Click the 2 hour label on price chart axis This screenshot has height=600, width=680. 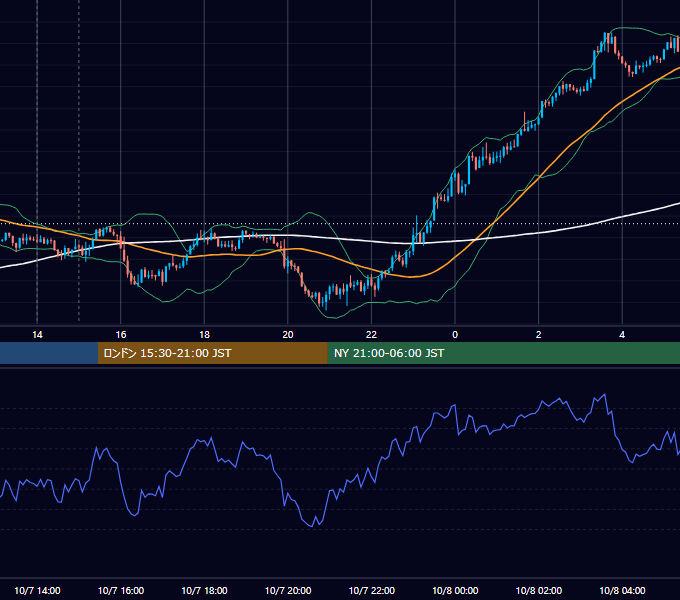539,335
